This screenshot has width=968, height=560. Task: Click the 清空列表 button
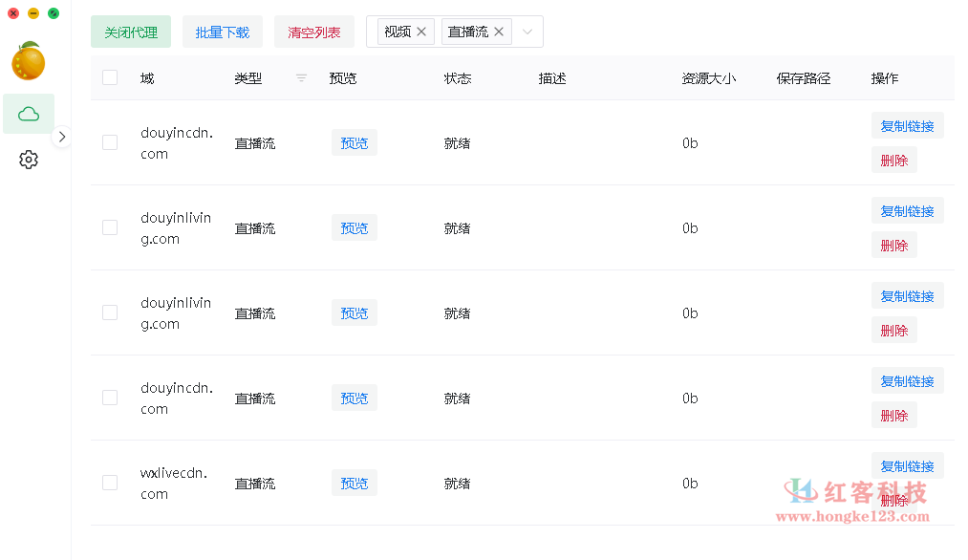click(314, 32)
